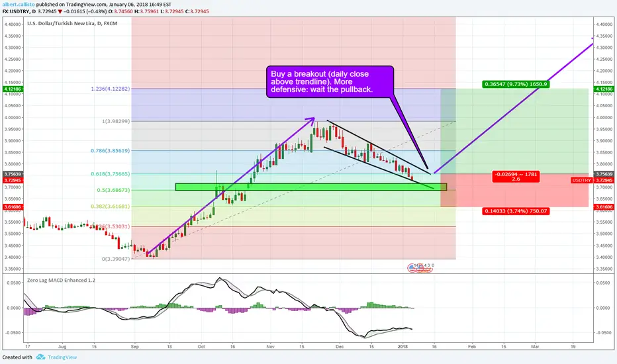Click the Fibonacci level label 0(3.39047)
This screenshot has height=364, width=617.
116,259
